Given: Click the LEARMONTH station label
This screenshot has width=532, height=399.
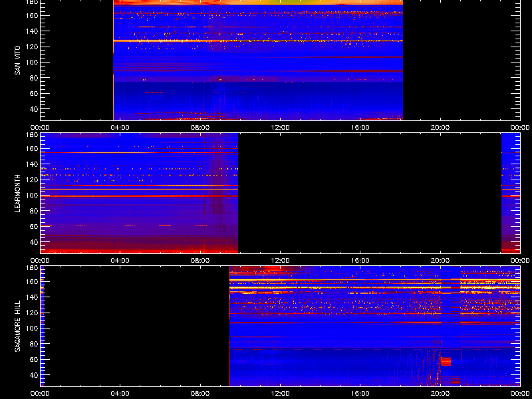Looking at the screenshot, I should click(17, 194).
